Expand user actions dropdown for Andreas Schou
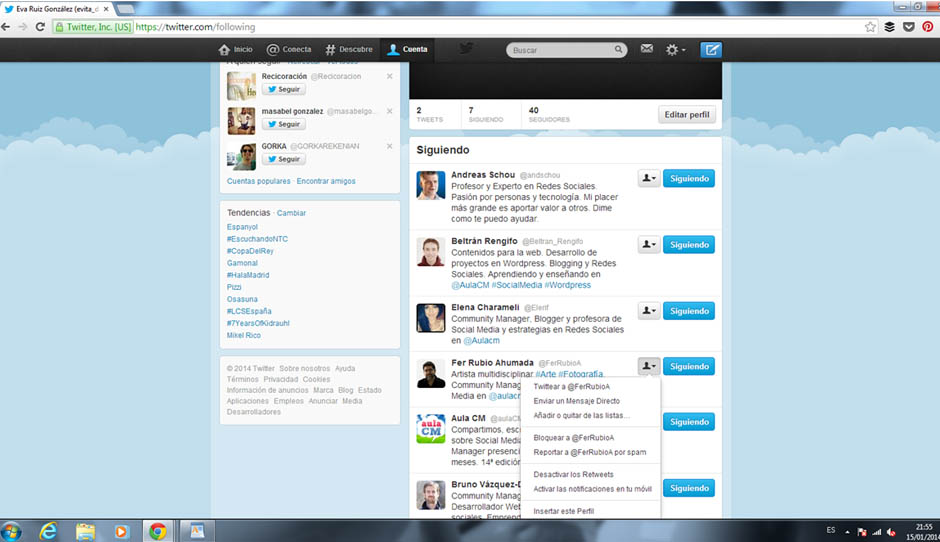The height and width of the screenshot is (542, 940). [649, 178]
